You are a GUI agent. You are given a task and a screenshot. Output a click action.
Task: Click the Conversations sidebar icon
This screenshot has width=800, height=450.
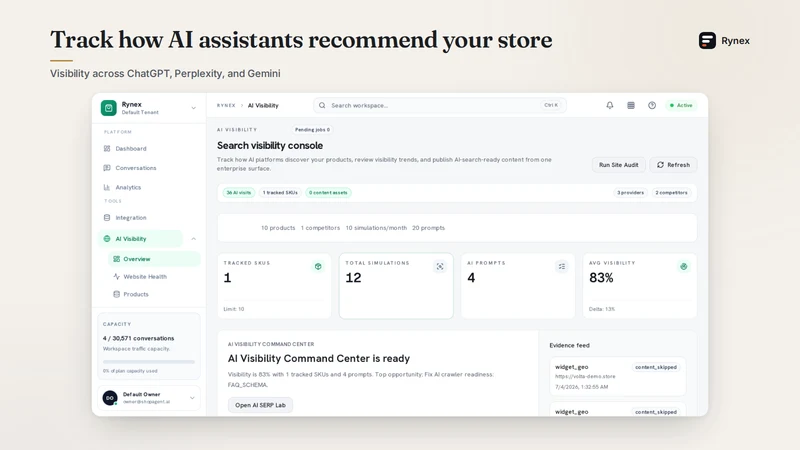tap(107, 168)
